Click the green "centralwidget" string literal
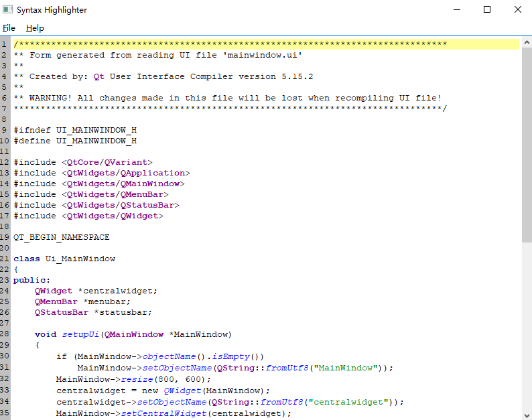This screenshot has height=420, width=532. (x=348, y=403)
